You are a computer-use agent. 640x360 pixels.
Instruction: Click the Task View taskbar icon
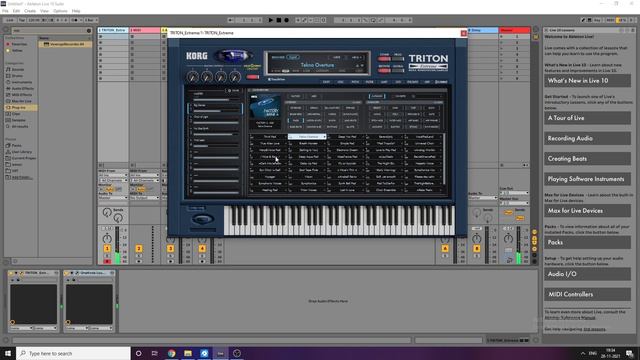[x=155, y=353]
